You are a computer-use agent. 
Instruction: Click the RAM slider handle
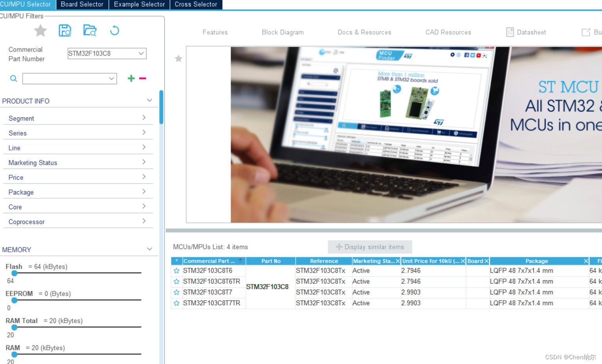pyautogui.click(x=15, y=354)
